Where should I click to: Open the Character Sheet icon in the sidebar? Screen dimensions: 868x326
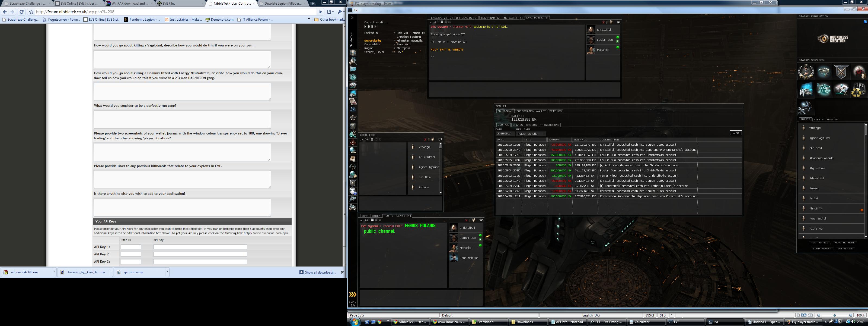[353, 53]
